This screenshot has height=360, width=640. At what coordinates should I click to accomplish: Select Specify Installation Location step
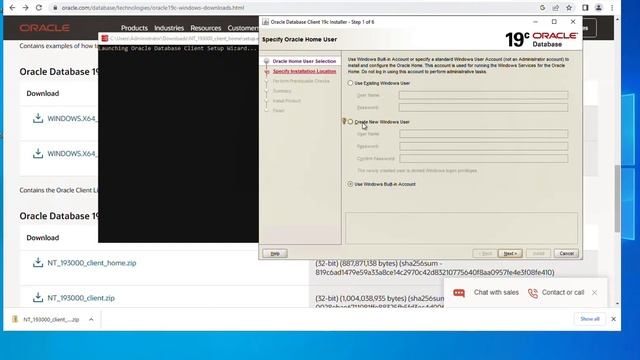[x=304, y=71]
